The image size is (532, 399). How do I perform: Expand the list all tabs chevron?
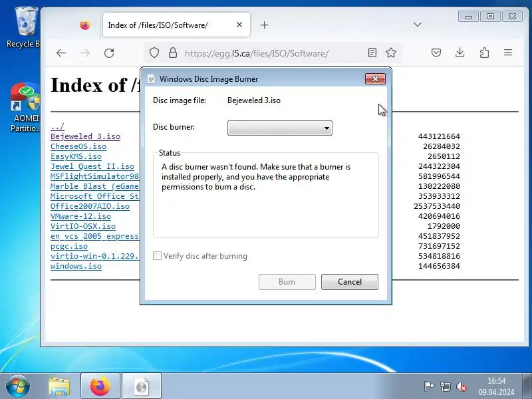(418, 25)
